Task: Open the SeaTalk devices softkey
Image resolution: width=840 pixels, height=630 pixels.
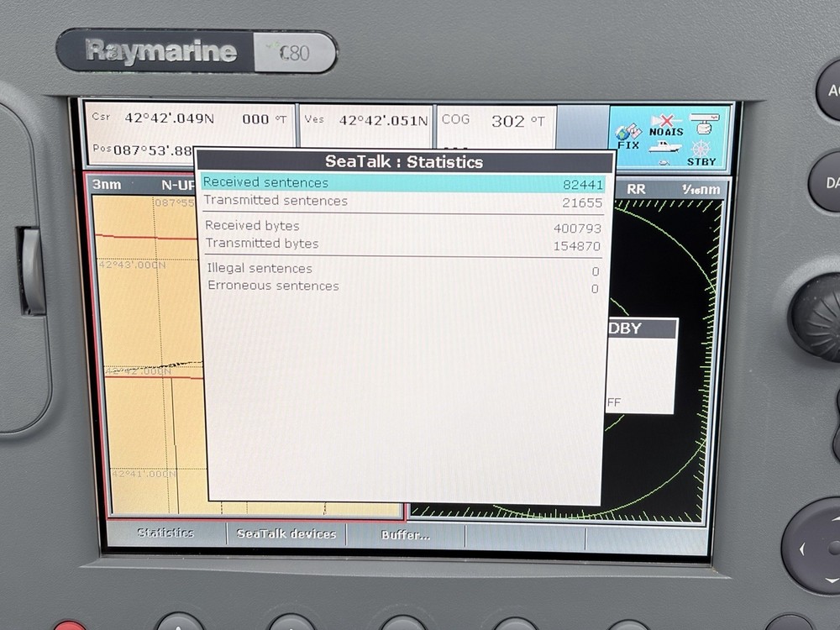Action: coord(286,533)
